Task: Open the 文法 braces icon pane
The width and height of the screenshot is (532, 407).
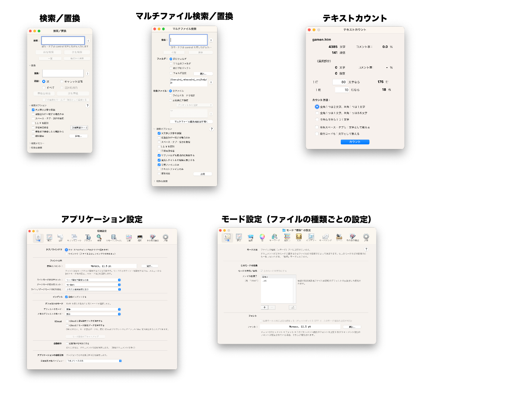Action: click(299, 238)
